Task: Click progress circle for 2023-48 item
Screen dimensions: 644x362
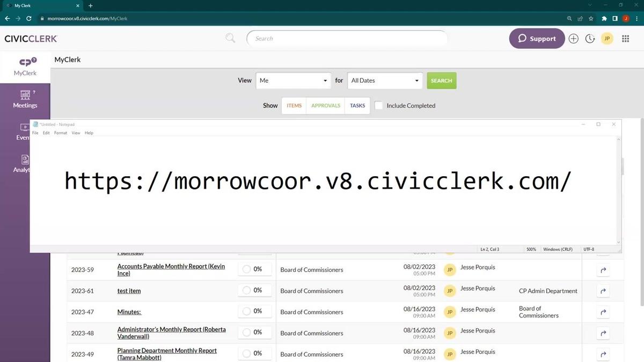Action: tap(247, 332)
